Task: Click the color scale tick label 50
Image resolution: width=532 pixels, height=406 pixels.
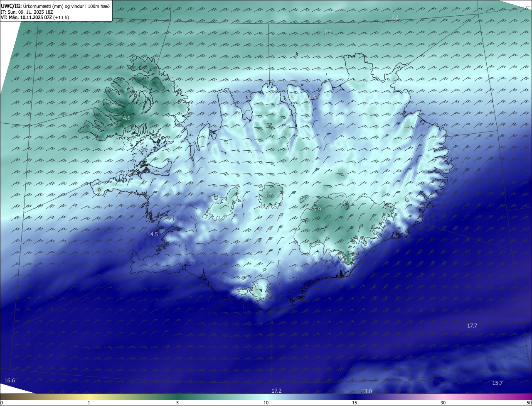Action: pos(529,403)
